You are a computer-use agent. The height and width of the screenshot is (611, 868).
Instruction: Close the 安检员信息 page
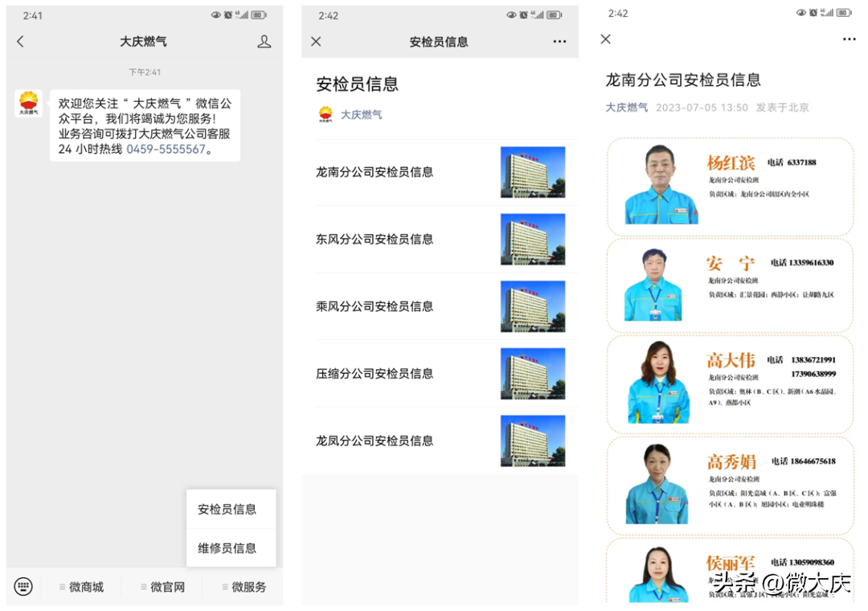pos(316,42)
